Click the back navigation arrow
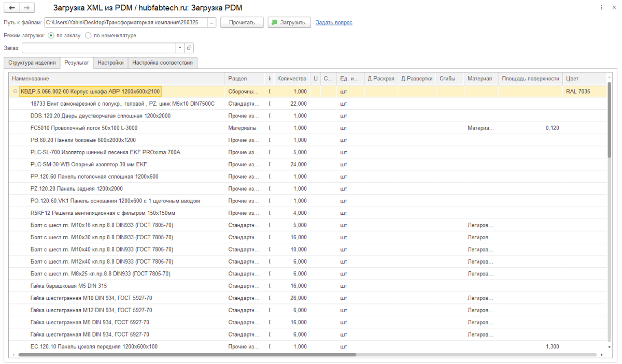The width and height of the screenshot is (622, 364). [12, 8]
